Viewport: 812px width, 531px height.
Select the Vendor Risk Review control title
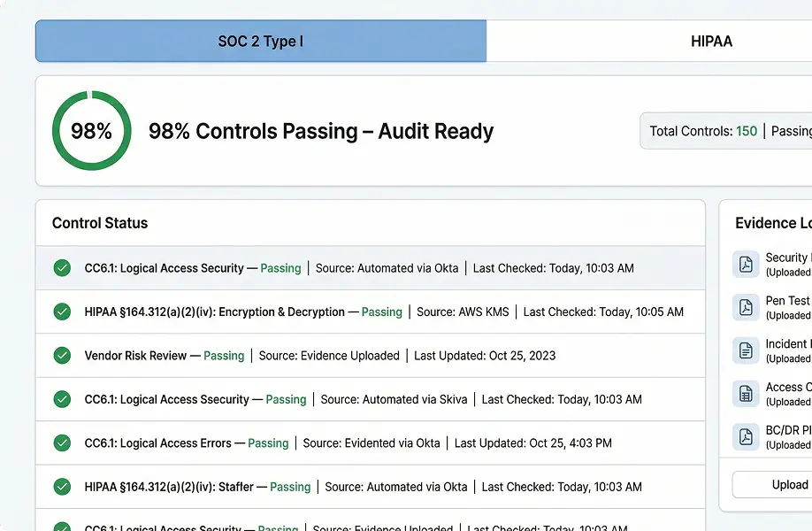[135, 356]
